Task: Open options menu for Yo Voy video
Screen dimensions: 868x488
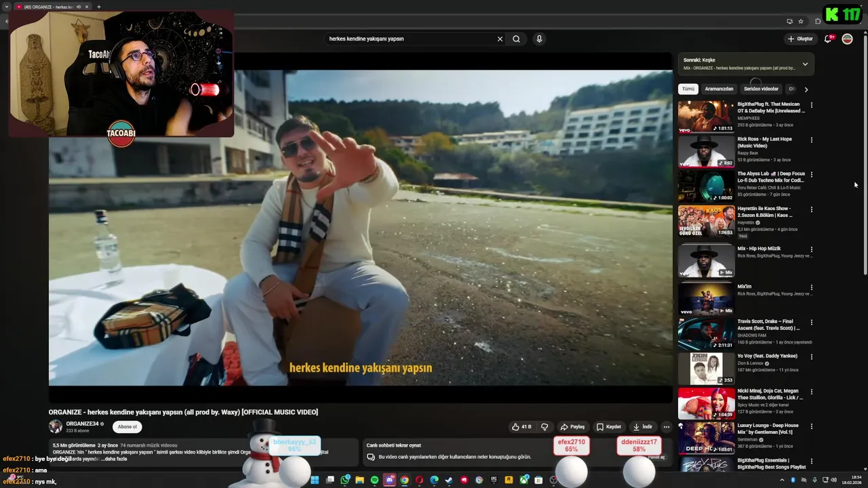Action: pyautogui.click(x=811, y=357)
